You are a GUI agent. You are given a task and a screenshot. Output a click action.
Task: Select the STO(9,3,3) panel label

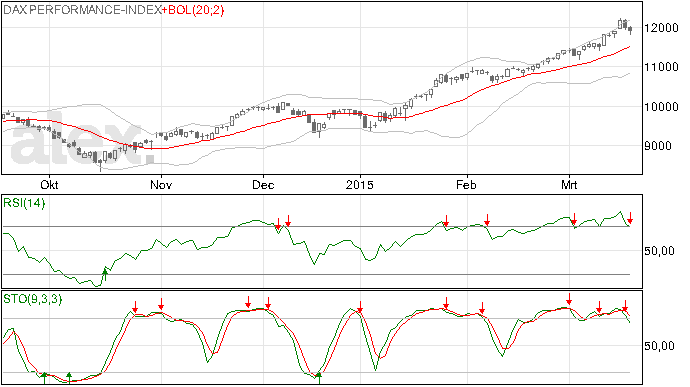(x=33, y=299)
